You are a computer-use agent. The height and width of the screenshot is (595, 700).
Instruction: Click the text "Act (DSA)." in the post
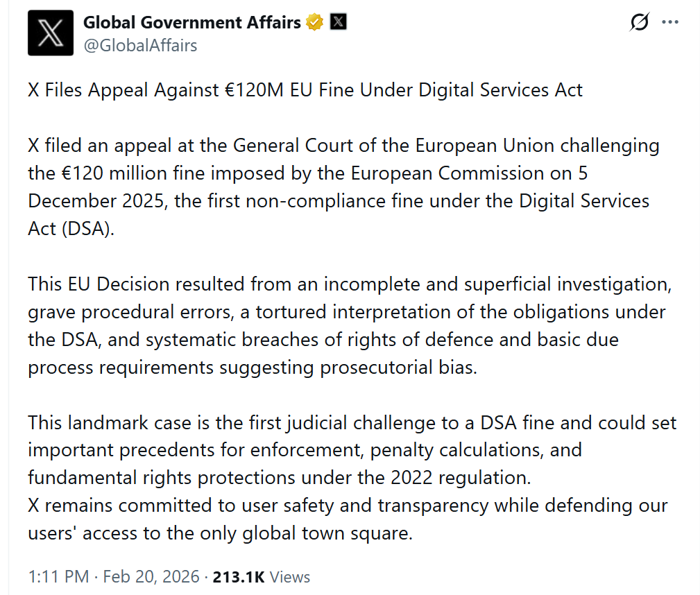pos(70,229)
